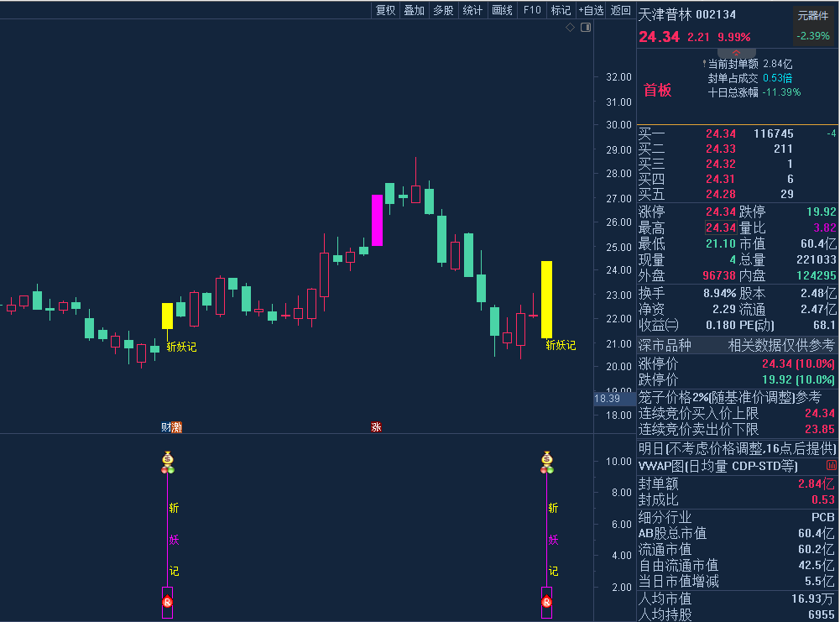Click the left money bag signal icon
Image resolution: width=840 pixels, height=622 pixels.
168,458
